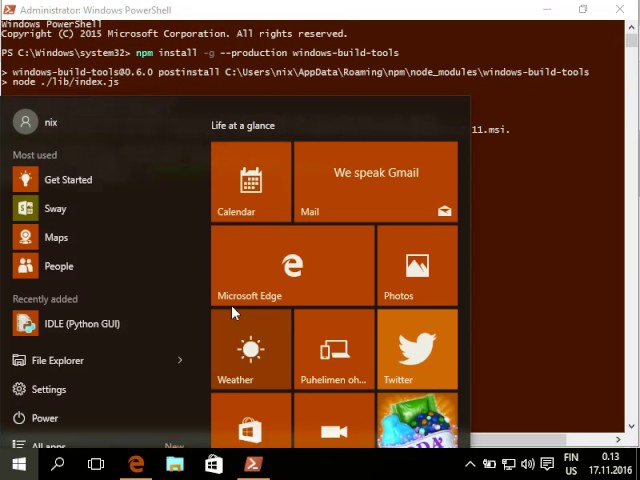Click the PowerShell vertical scrollbar up arrow
The width and height of the screenshot is (640, 480).
631,28
